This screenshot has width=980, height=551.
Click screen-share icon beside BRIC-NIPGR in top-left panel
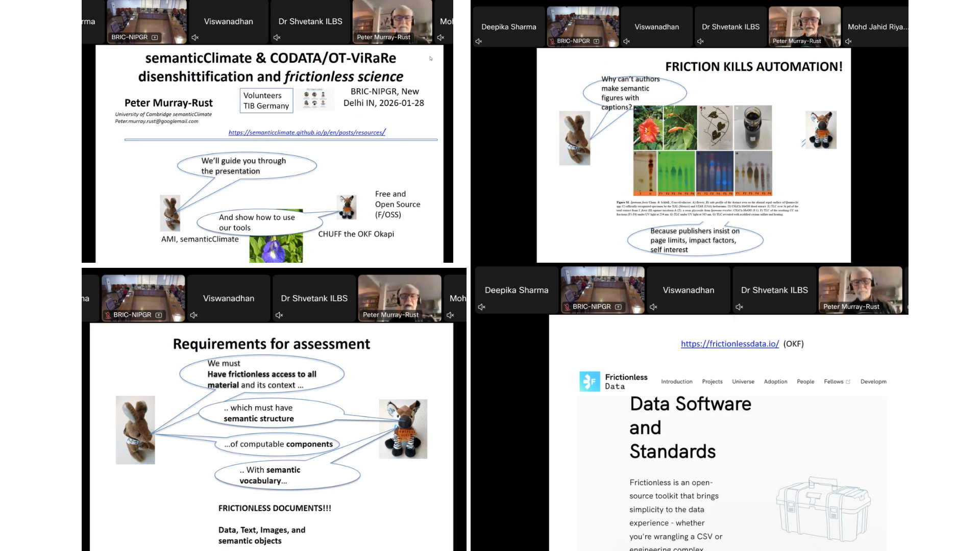[x=155, y=37]
